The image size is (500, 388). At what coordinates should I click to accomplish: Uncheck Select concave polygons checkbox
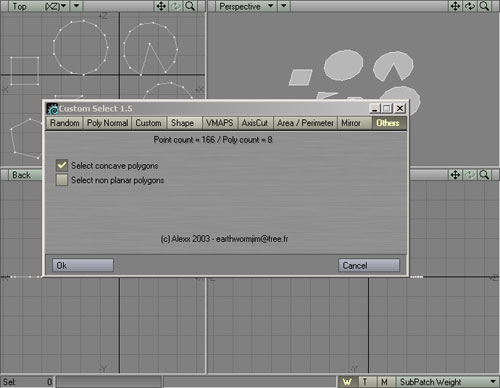pos(62,165)
